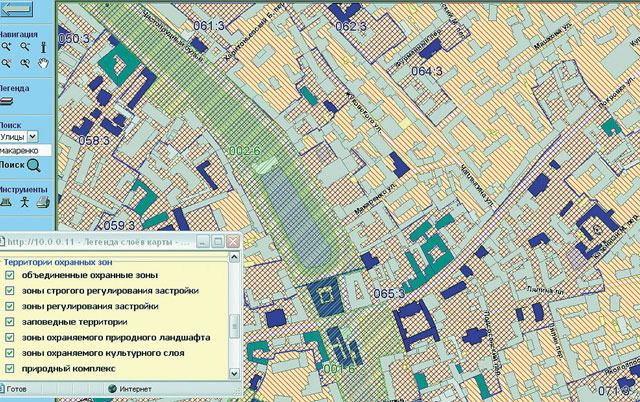Click map zone label 058:3

point(94,141)
